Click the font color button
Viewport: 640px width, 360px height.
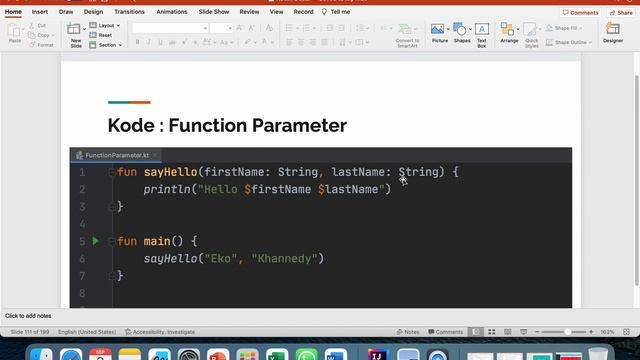264,42
